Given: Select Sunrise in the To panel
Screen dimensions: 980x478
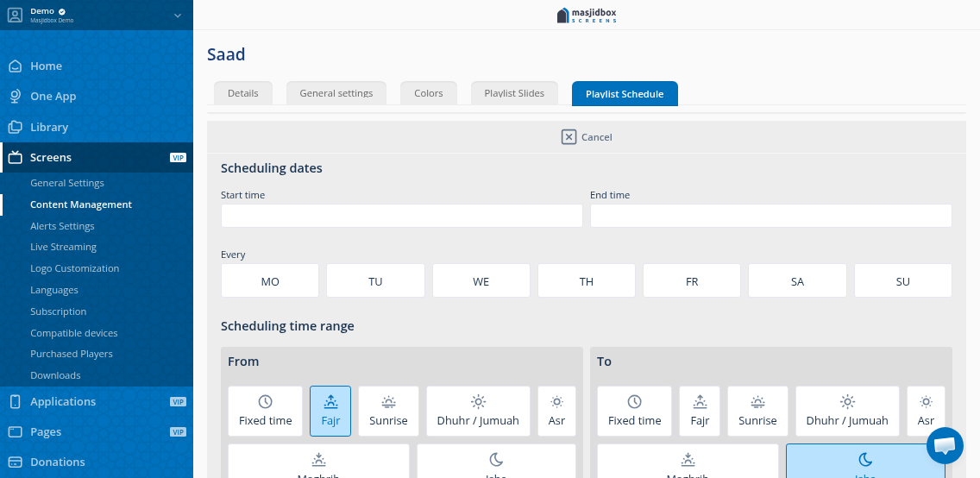Looking at the screenshot, I should pyautogui.click(x=757, y=412).
